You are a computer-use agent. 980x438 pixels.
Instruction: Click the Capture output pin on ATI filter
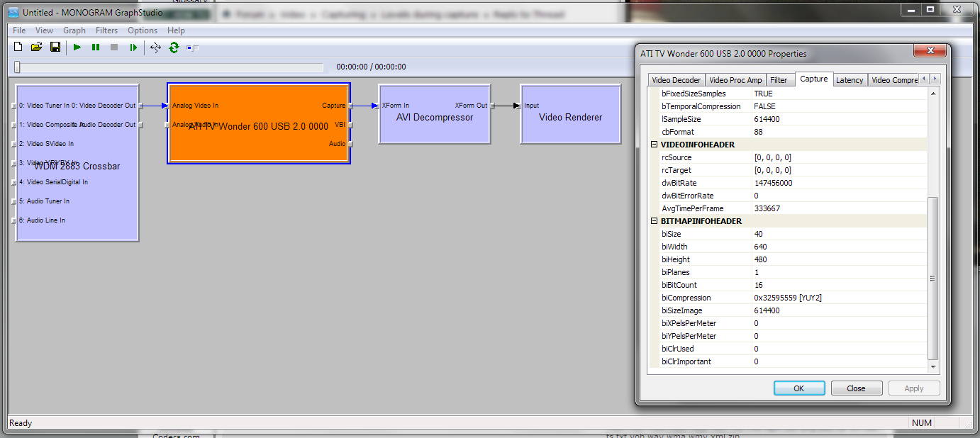pyautogui.click(x=350, y=106)
